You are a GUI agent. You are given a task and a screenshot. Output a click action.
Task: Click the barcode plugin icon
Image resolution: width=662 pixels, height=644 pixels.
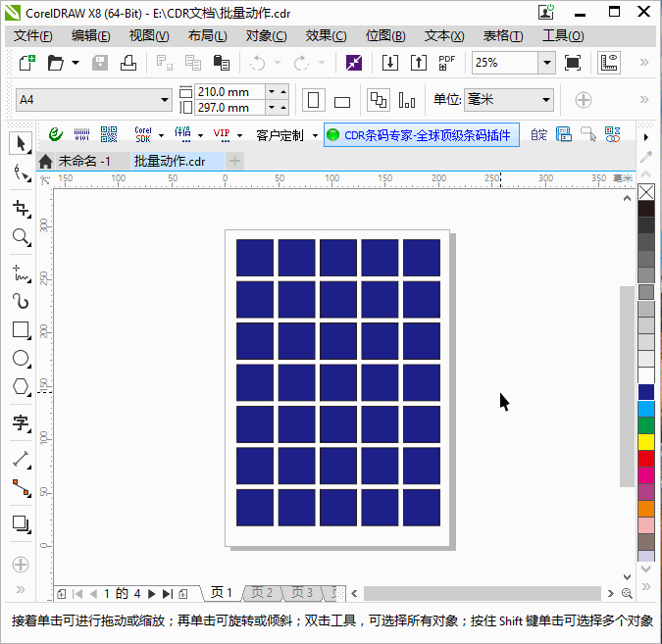point(82,134)
